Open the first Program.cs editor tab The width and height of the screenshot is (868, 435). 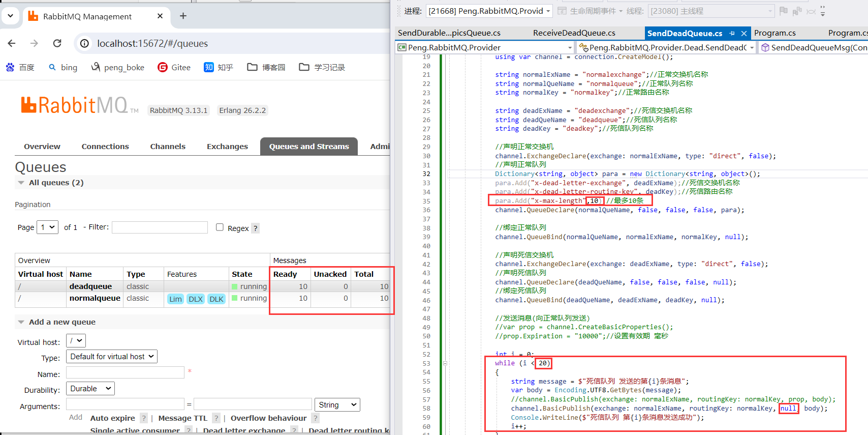pyautogui.click(x=775, y=33)
